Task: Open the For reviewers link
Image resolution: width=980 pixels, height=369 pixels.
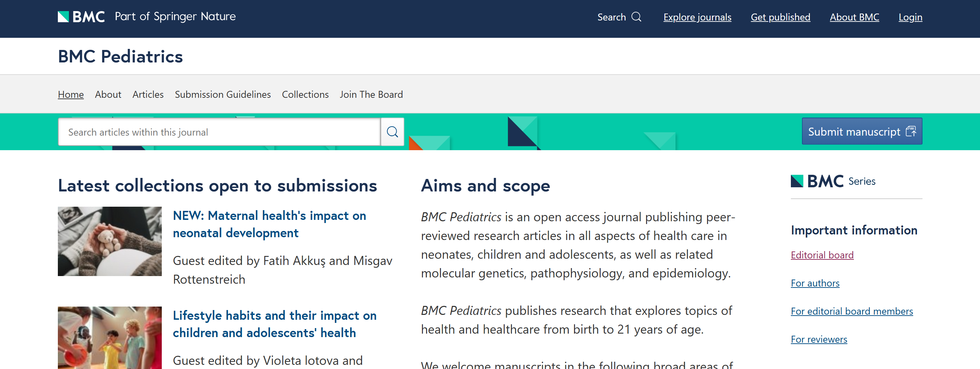Action: pos(819,339)
